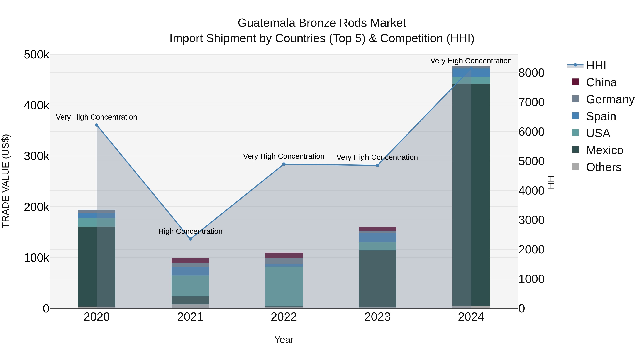The image size is (644, 362).
Task: Toggle the Mexico legend entry
Action: point(597,150)
